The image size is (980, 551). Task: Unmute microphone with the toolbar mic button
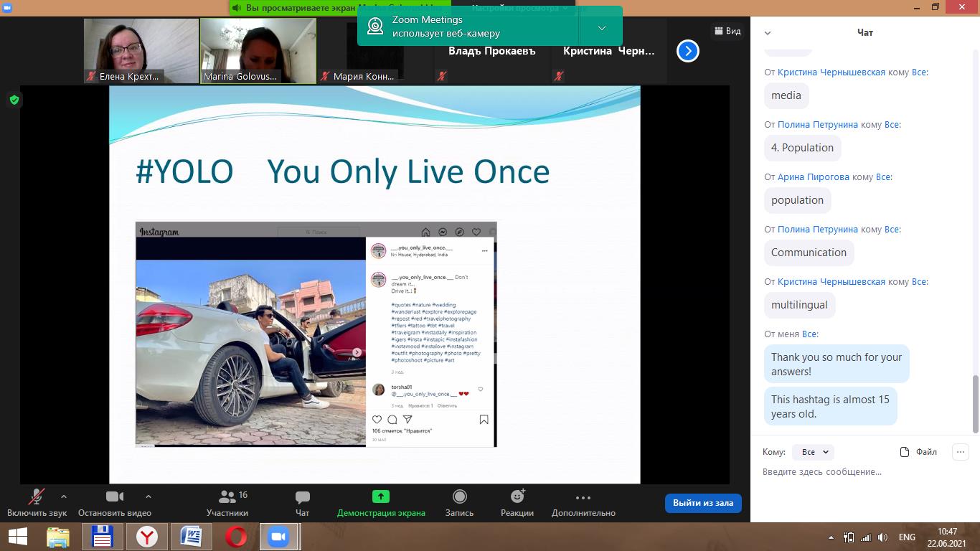click(36, 497)
